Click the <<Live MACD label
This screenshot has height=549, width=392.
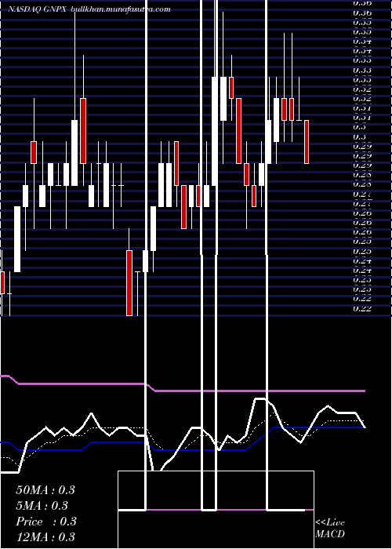(330, 529)
